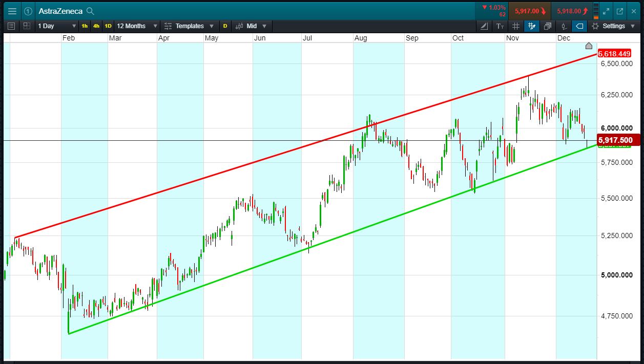Screen dimensions: 644x364
Task: Open the compare overlays stacked-windows icon
Action: pos(548,26)
